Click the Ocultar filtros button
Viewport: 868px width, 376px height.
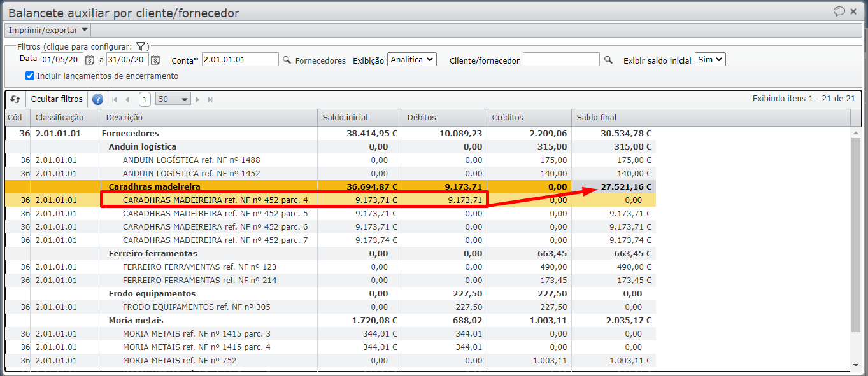click(x=57, y=99)
